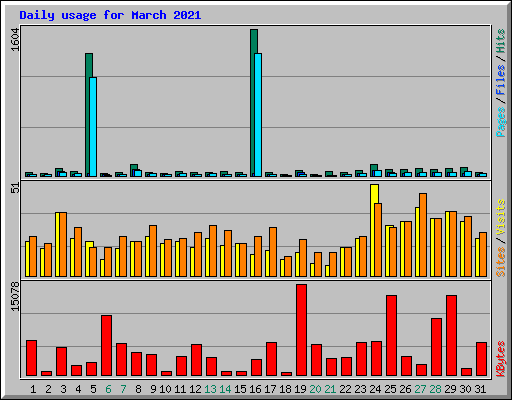Click the day 1 x-axis label
The width and height of the screenshot is (512, 400).
click(33, 389)
